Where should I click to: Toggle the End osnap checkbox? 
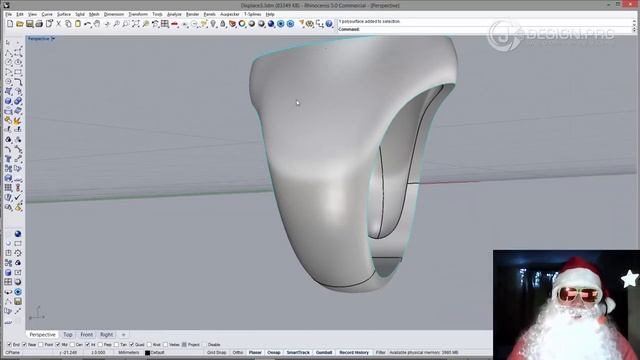coord(9,345)
